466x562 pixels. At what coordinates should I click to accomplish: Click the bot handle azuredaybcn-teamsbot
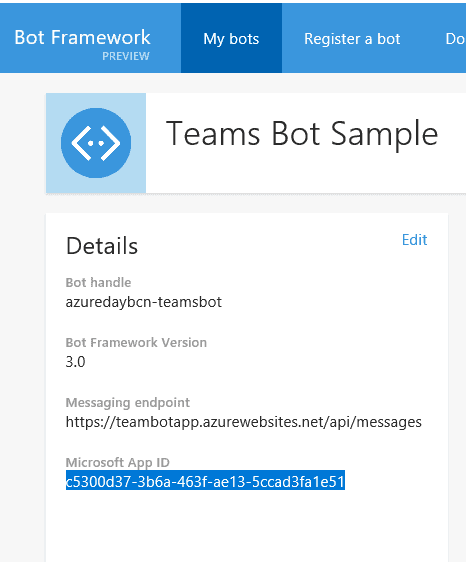(x=144, y=302)
